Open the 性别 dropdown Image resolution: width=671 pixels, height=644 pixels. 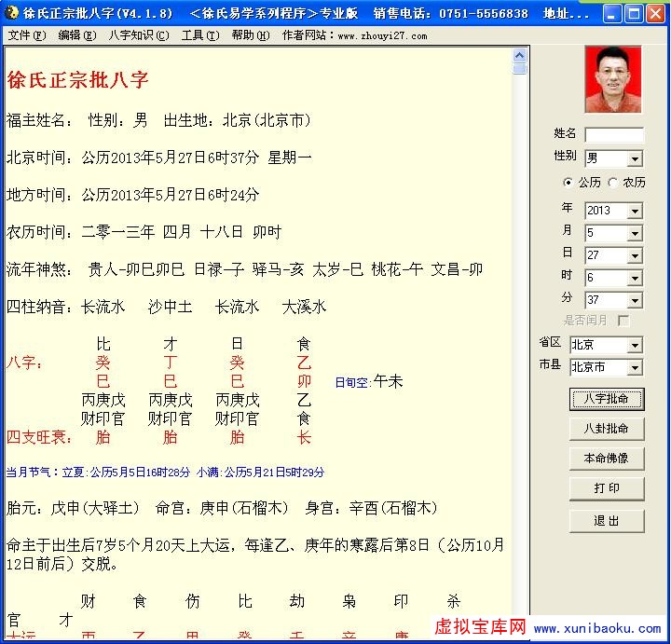click(x=635, y=159)
